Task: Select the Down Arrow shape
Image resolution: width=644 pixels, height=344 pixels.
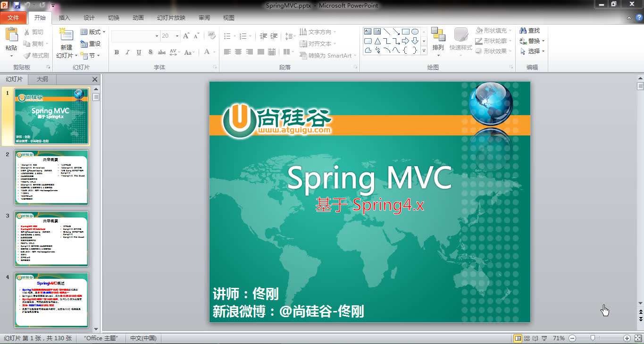Action: tap(415, 41)
